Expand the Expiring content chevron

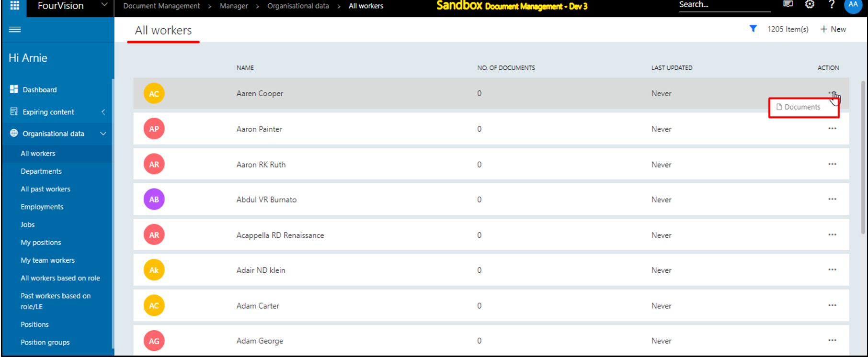[103, 112]
